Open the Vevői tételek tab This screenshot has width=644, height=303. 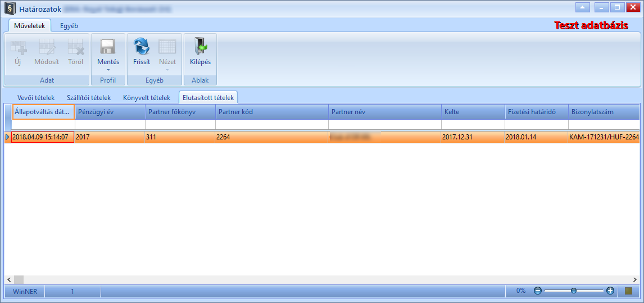click(36, 98)
